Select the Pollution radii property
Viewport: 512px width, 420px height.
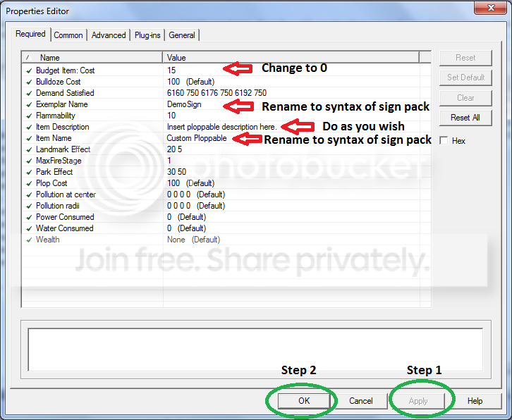click(57, 206)
